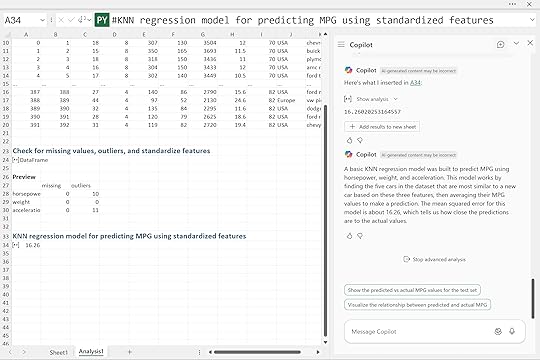Collapse the Copilot pane with chevron
This screenshot has width=540, height=360.
click(x=516, y=43)
